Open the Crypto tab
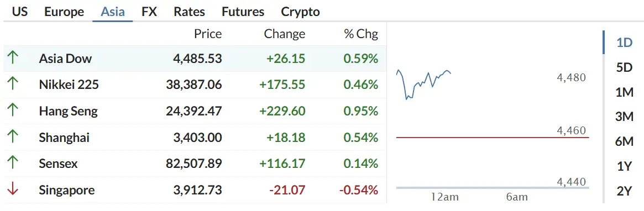This screenshot has height=211, width=644. coord(300,12)
